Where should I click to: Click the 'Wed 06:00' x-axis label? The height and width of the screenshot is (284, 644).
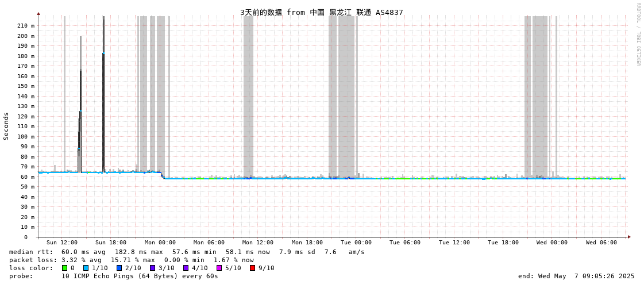601,243
